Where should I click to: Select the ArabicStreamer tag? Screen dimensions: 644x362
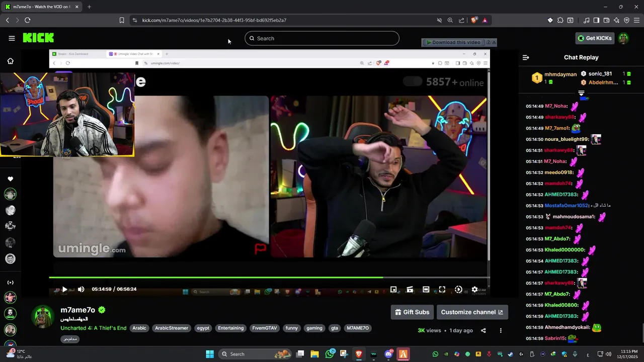pyautogui.click(x=172, y=328)
